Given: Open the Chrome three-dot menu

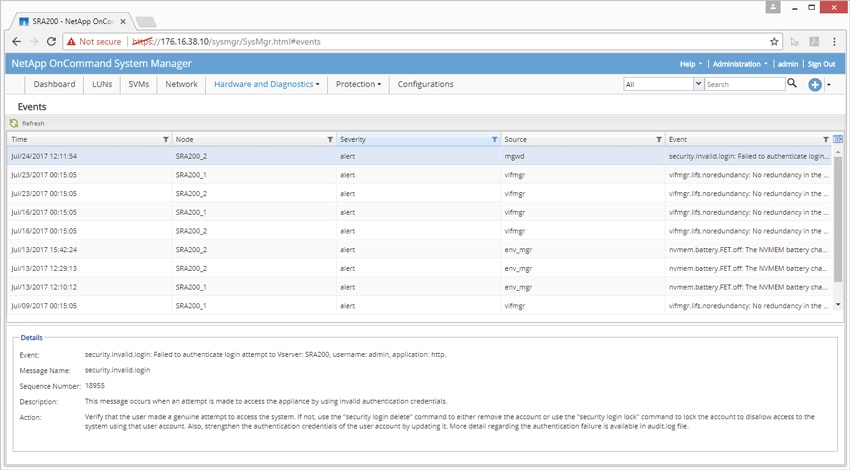Looking at the screenshot, I should (834, 42).
